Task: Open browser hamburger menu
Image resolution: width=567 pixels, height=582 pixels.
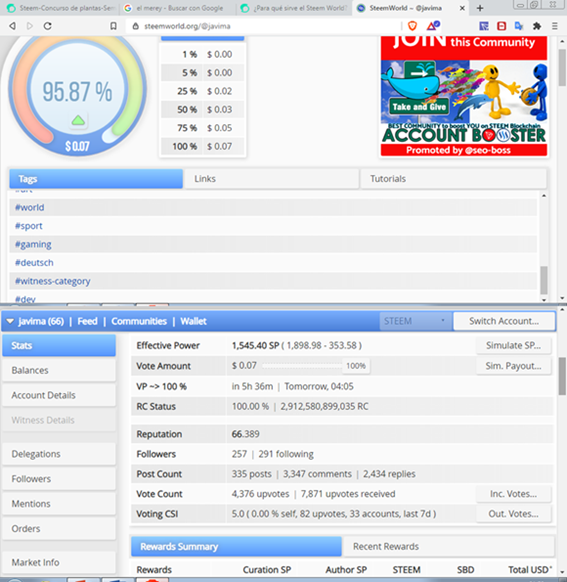Action: tap(555, 26)
